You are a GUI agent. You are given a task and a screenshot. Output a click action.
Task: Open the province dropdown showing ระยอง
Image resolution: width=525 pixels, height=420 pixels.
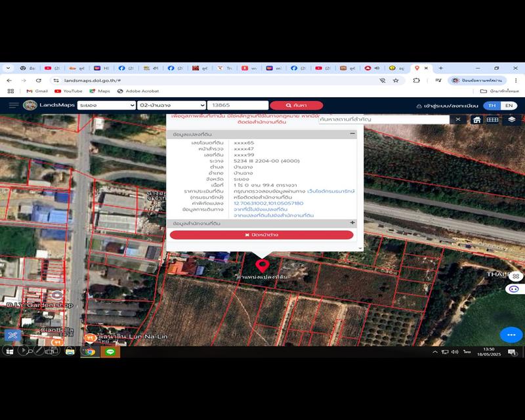[106, 105]
